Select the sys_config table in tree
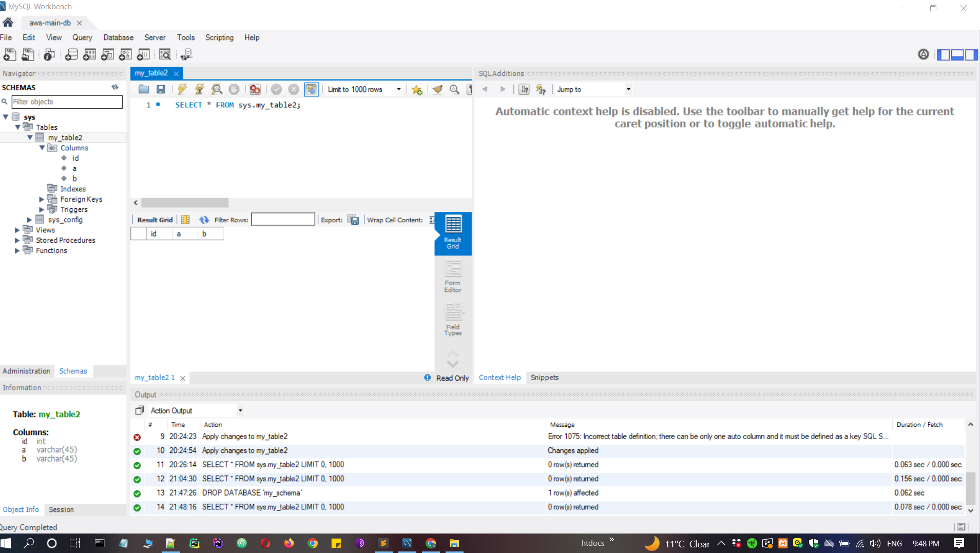This screenshot has width=980, height=553. (x=65, y=220)
